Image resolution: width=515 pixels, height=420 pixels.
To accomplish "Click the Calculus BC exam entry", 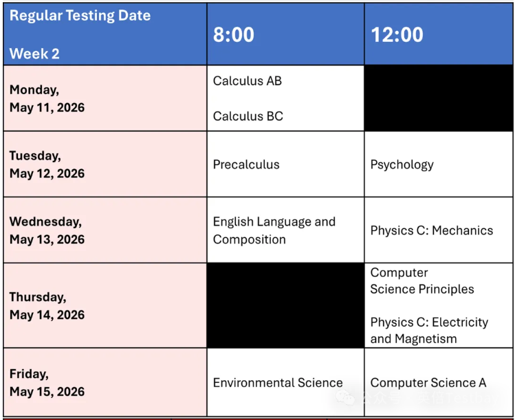I will [248, 116].
